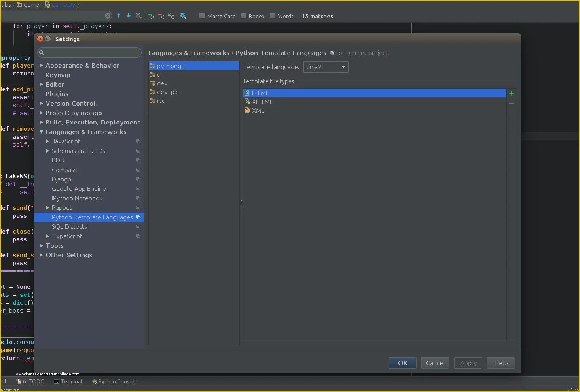This screenshot has width=580, height=392.
Task: Select IPython Notebook settings
Action: tap(77, 198)
